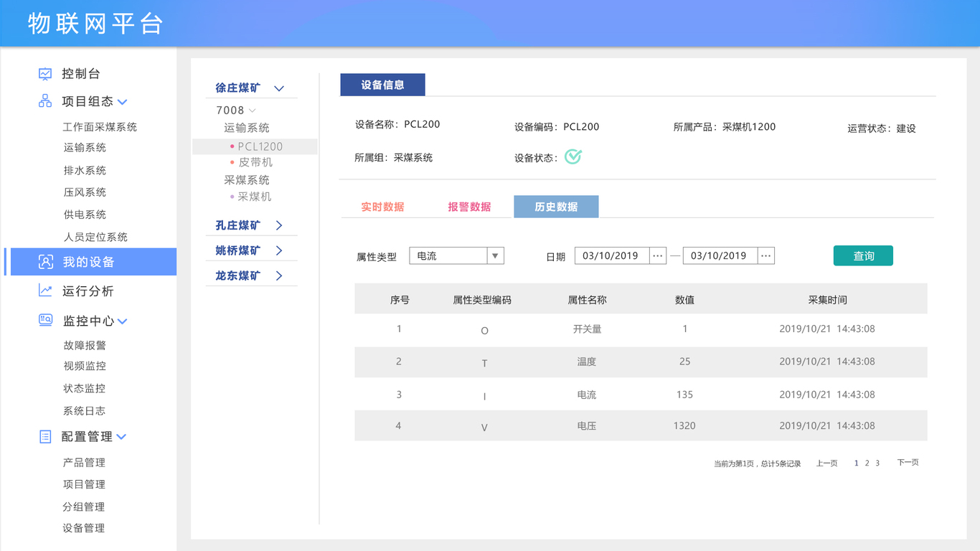Viewport: 980px width, 551px height.
Task: Open 供电系统 in the sidebar
Action: pos(85,214)
